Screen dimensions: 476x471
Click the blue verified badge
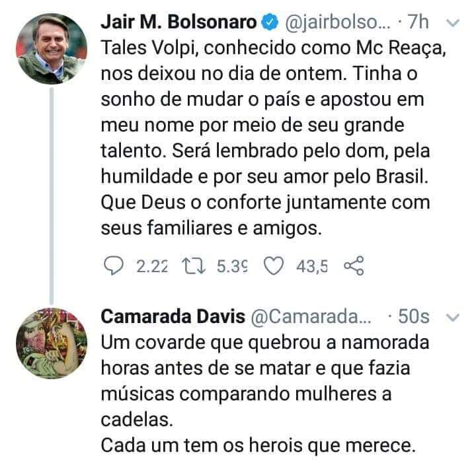(x=268, y=22)
